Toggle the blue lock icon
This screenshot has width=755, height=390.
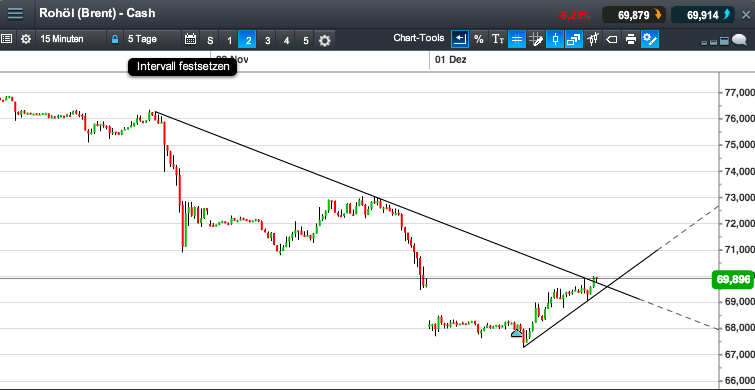[115, 39]
